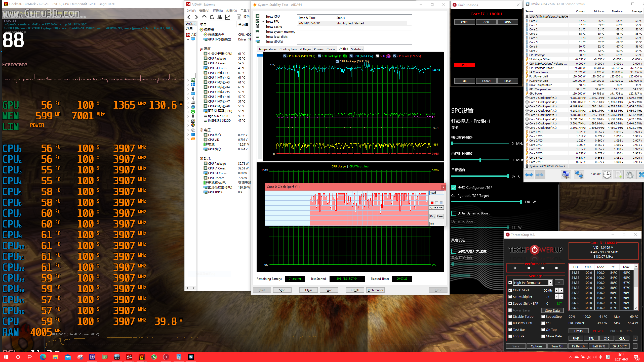Switch to Statistics tab

point(357,49)
